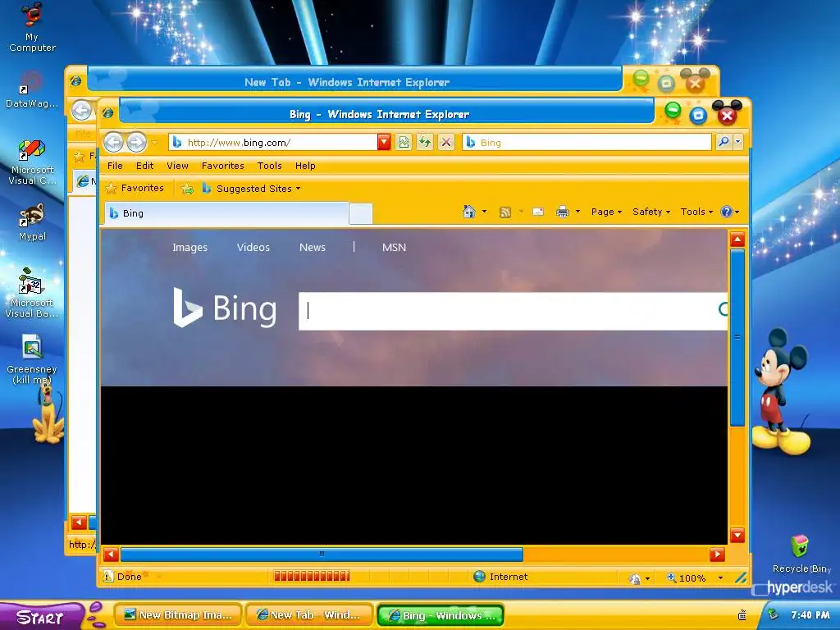
Task: Click the Print icon
Action: tap(562, 212)
